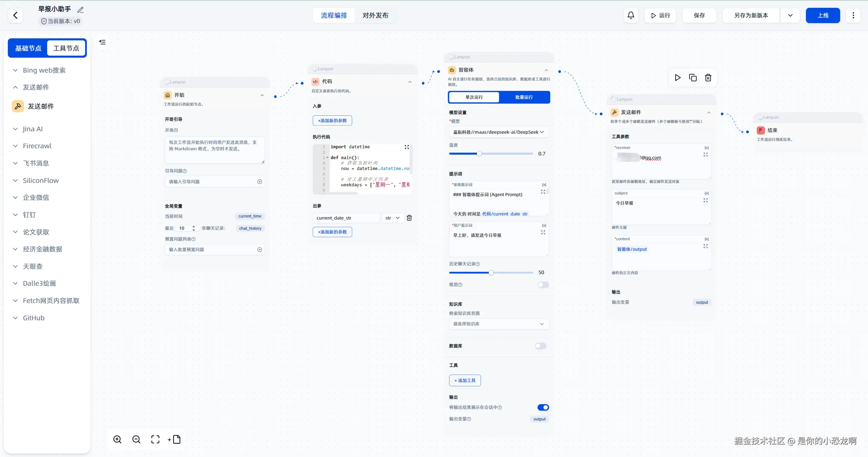
Task: Open the 请选择知识库 dropdown
Action: 498,324
